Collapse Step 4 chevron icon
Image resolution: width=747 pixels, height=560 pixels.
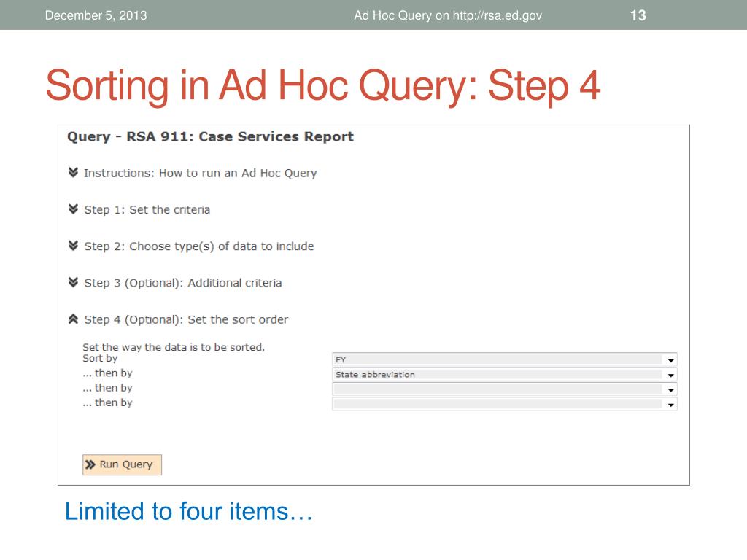(73, 319)
